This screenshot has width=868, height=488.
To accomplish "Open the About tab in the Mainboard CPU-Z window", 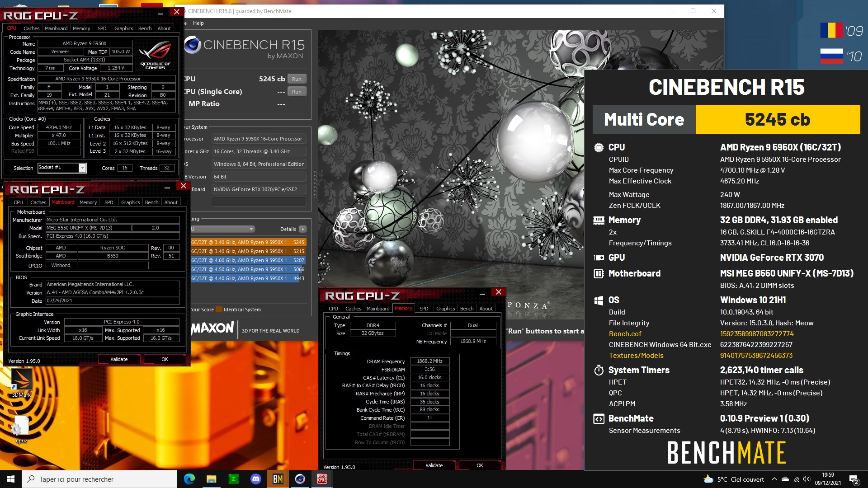I will pos(171,202).
